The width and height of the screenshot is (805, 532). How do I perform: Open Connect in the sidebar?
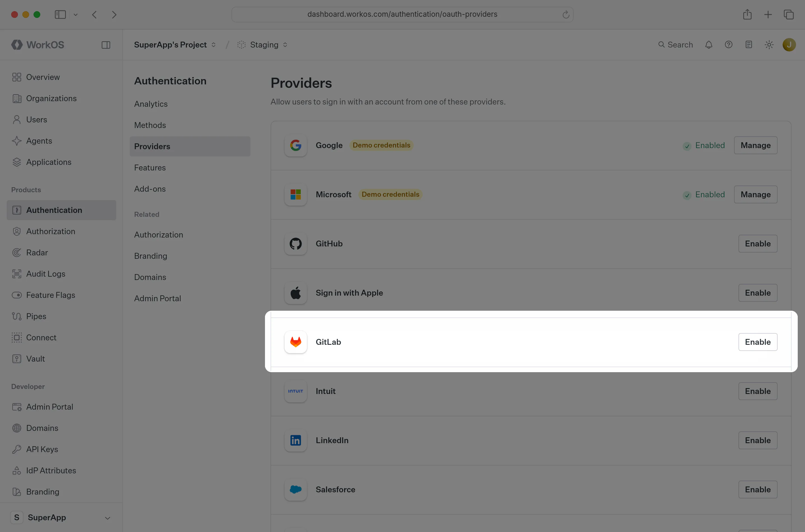coord(61,338)
